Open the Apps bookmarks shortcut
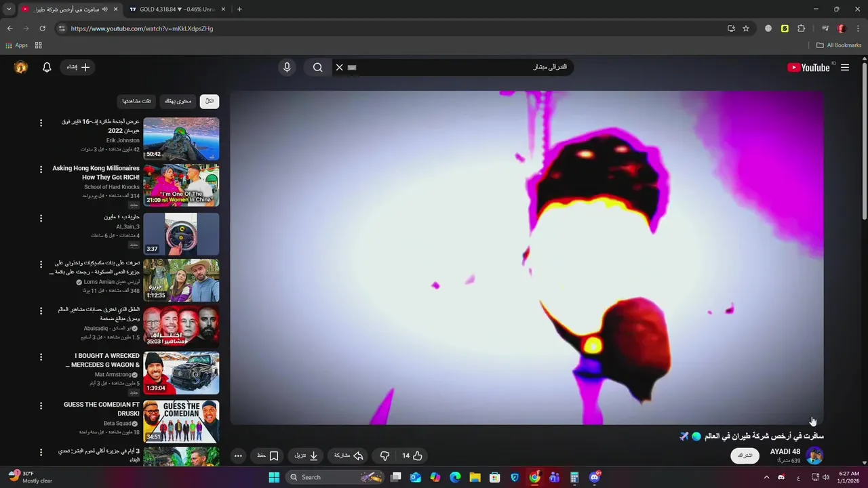Viewport: 868px width, 488px height. 16,45
